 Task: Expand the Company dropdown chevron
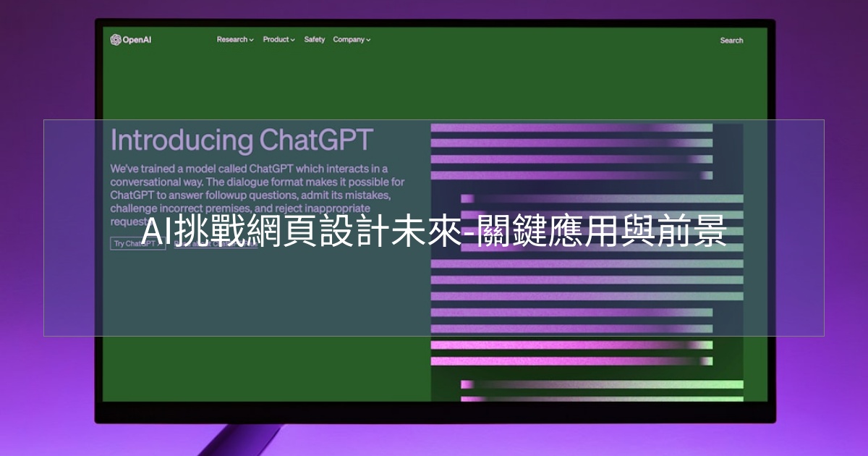368,41
